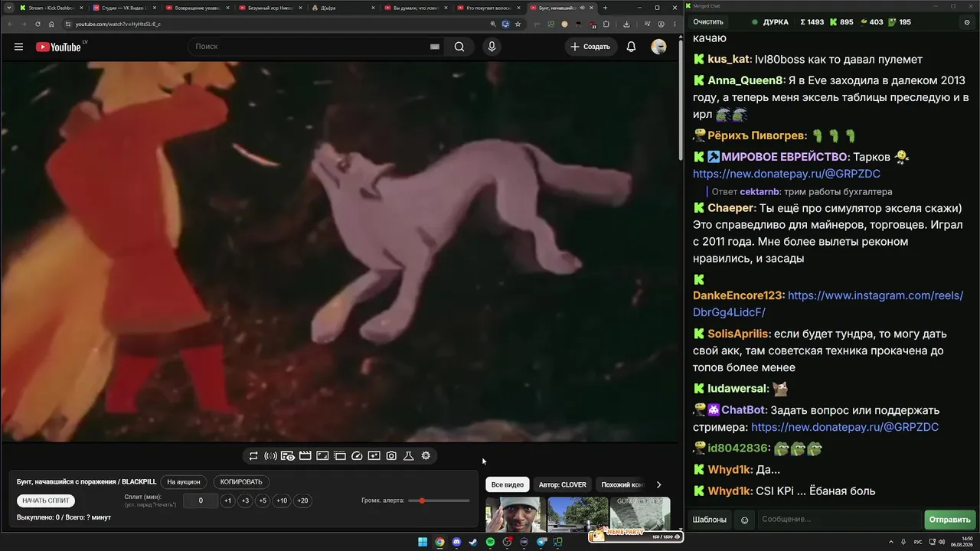The height and width of the screenshot is (551, 980).
Task: Open the DankeEncore123 instagram reels link
Action: (828, 304)
